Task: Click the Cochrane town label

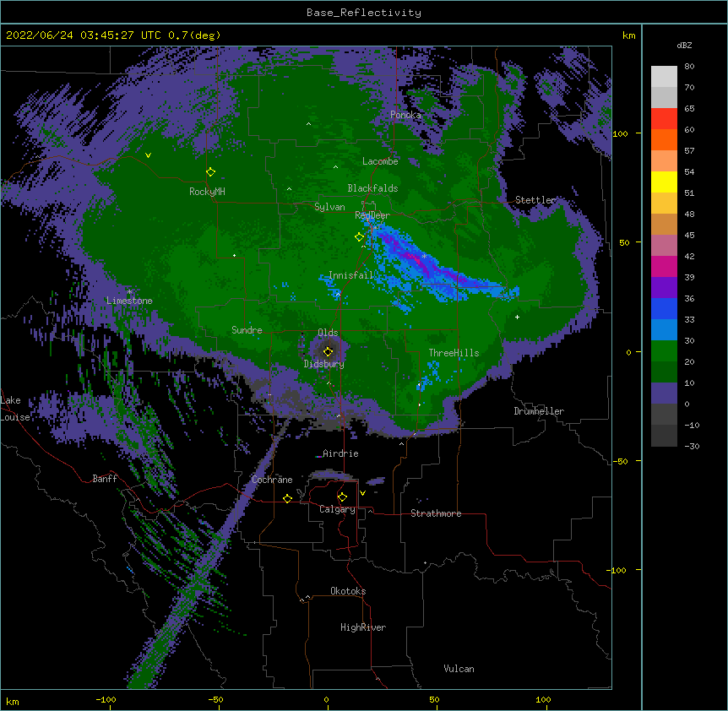Action: (272, 480)
